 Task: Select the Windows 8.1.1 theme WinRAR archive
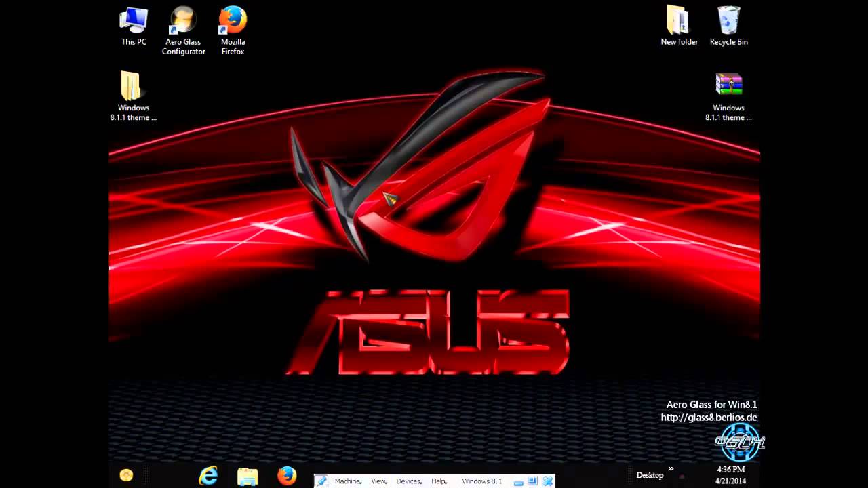tap(728, 96)
